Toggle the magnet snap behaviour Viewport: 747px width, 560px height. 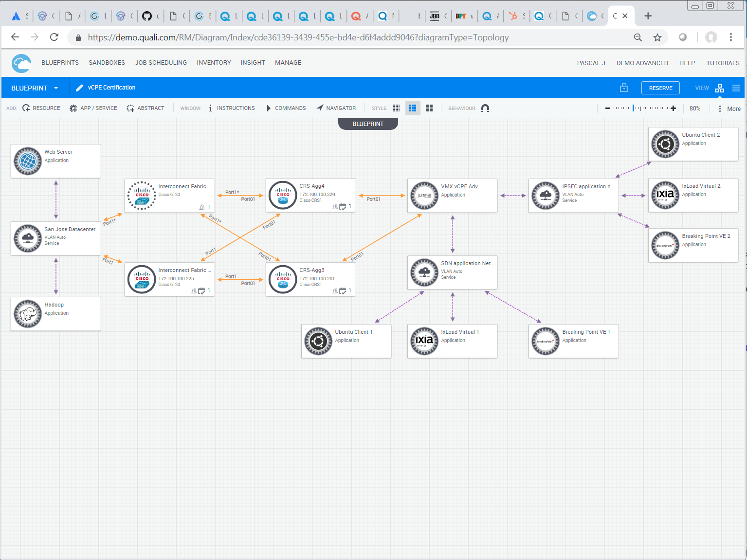click(x=485, y=108)
